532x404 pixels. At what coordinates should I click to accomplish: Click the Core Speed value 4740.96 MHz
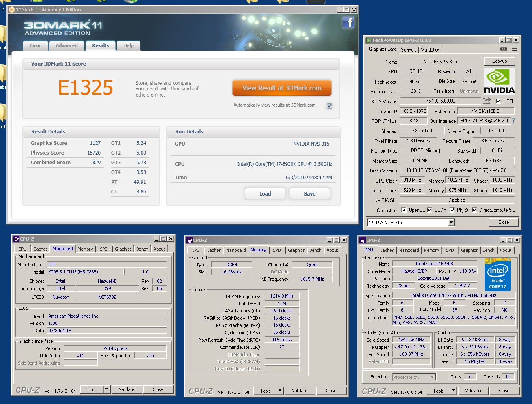(412, 340)
